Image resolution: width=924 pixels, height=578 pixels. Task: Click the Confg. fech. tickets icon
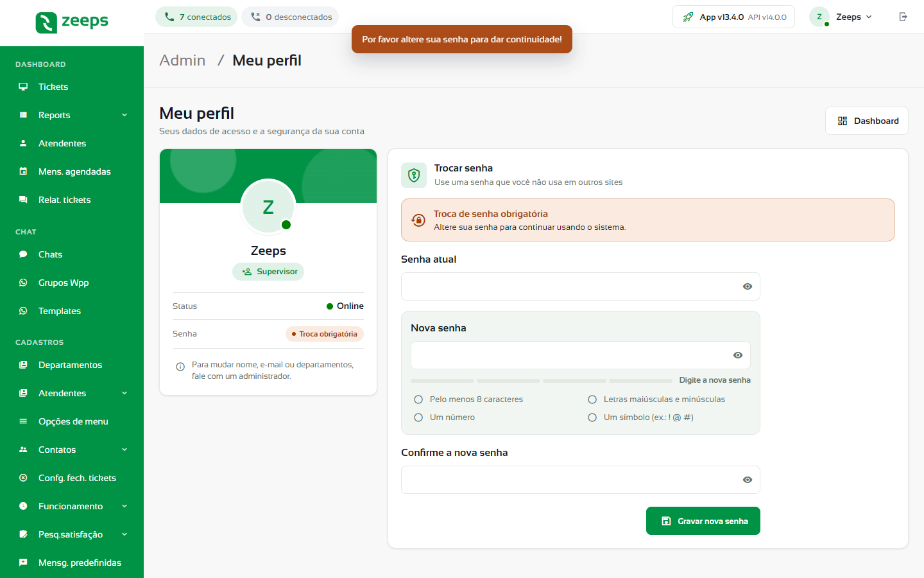point(23,478)
